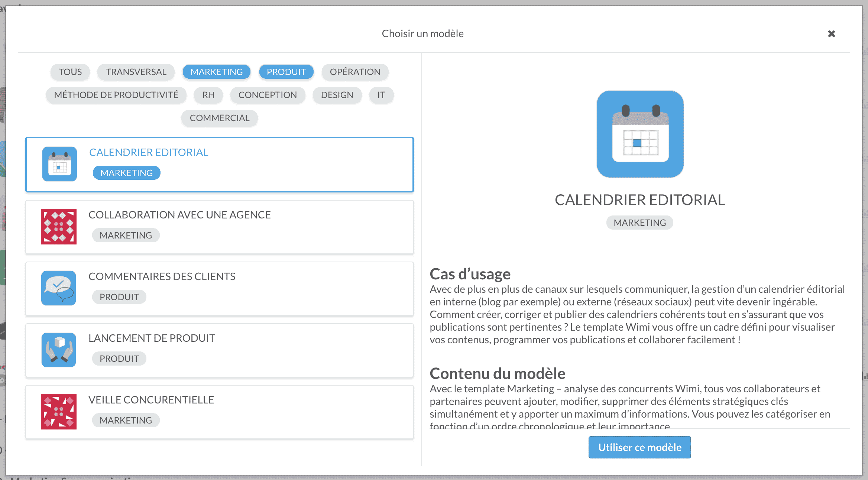Expand the MÉTHODE DE PRODUCTIVITÉ category
The width and height of the screenshot is (868, 480).
pos(116,95)
